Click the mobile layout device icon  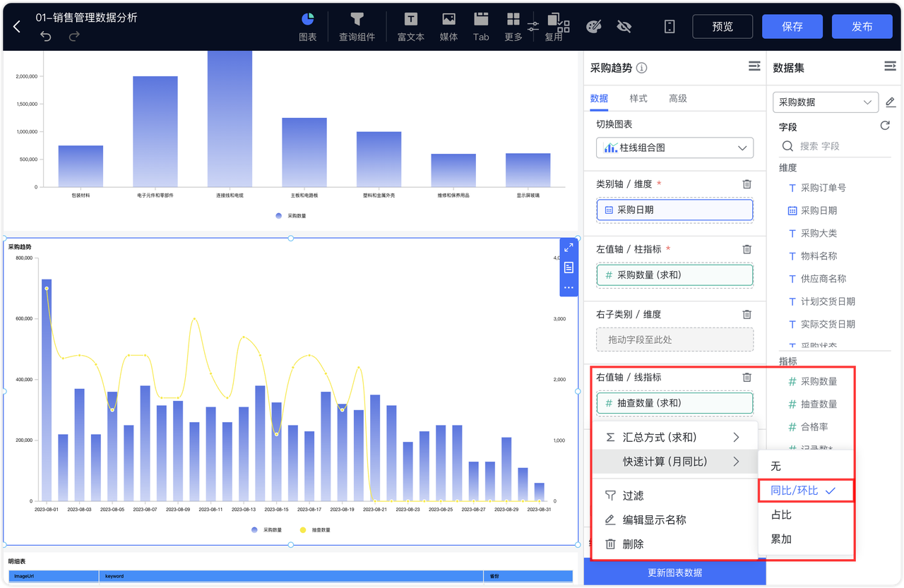tap(668, 26)
